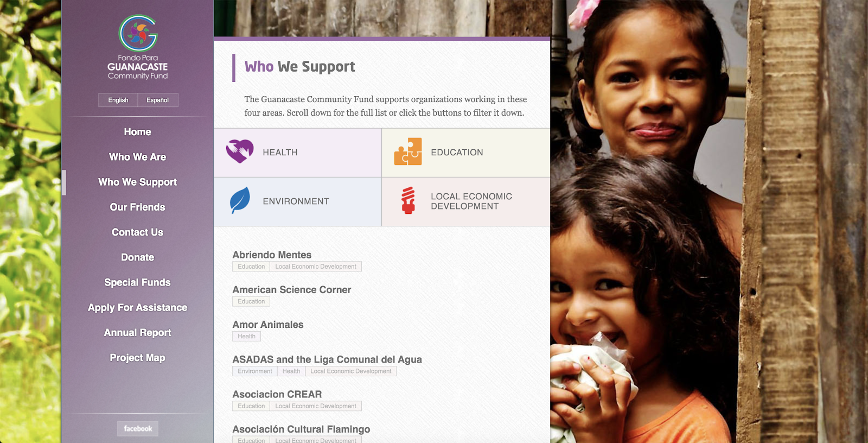This screenshot has width=868, height=443.
Task: Click the Education puzzle piece icon
Action: 408,151
